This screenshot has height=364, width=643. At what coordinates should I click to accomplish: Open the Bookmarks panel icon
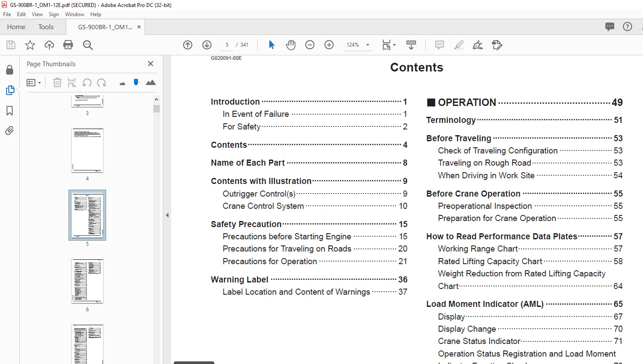coord(10,111)
